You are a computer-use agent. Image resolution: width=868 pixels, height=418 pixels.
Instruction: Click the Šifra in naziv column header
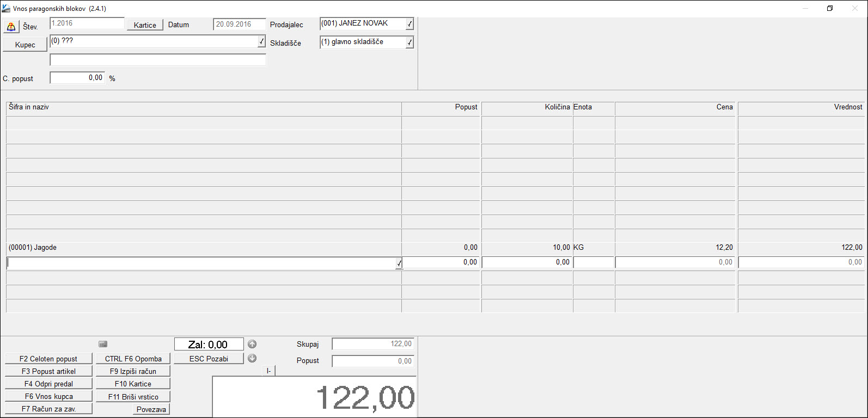coord(204,107)
